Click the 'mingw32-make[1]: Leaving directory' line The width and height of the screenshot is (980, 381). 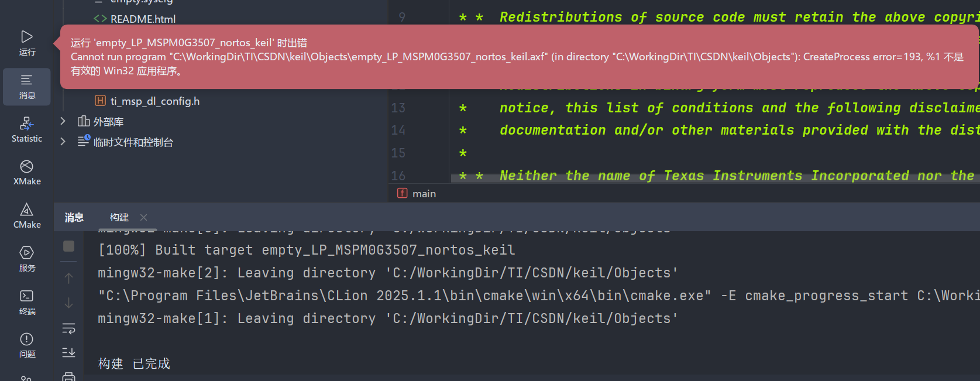pyautogui.click(x=388, y=318)
